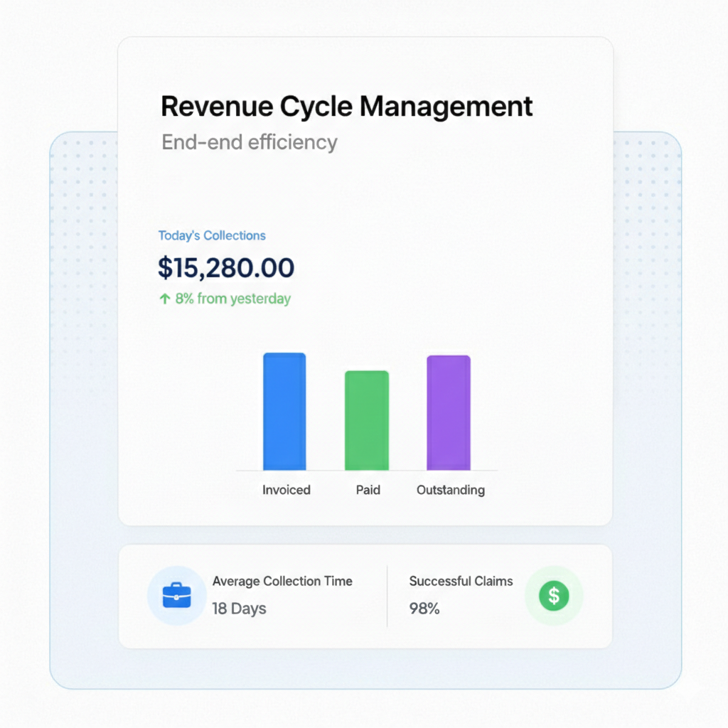
Task: Click the Paid axis label
Action: click(x=368, y=490)
